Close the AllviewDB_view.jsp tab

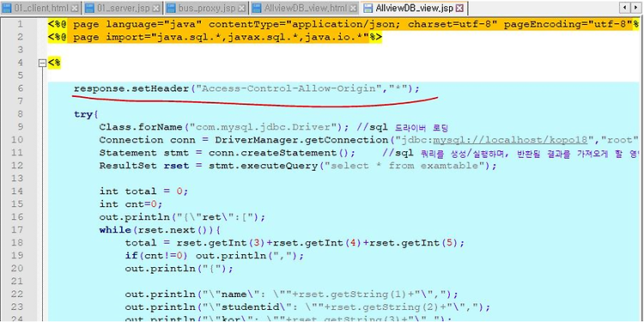tap(459, 8)
